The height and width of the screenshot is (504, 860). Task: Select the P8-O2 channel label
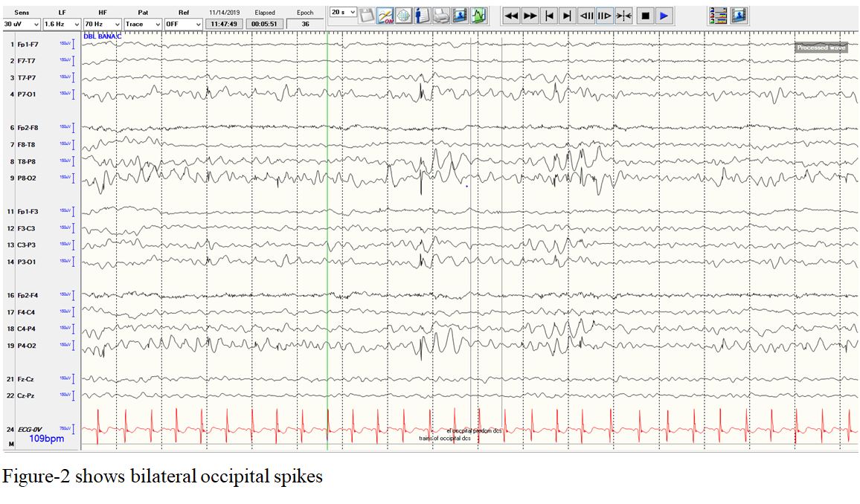(27, 178)
